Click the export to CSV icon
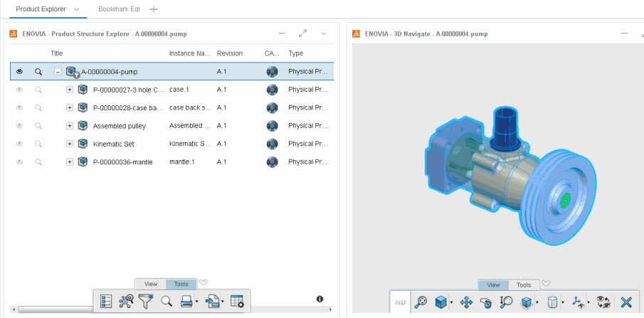The width and height of the screenshot is (644, 318). (212, 301)
